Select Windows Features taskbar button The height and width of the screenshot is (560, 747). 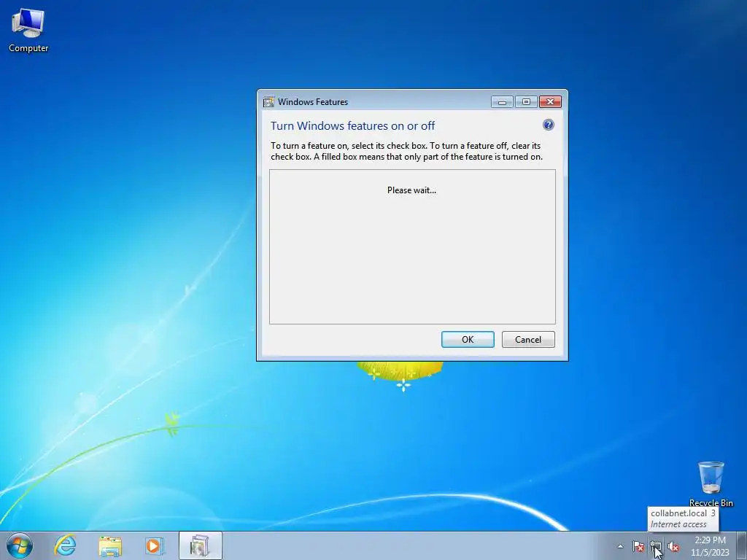point(200,545)
